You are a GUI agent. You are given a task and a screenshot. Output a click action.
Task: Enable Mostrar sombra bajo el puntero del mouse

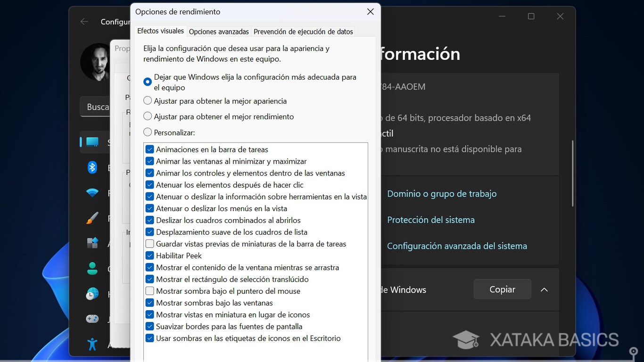tap(150, 291)
